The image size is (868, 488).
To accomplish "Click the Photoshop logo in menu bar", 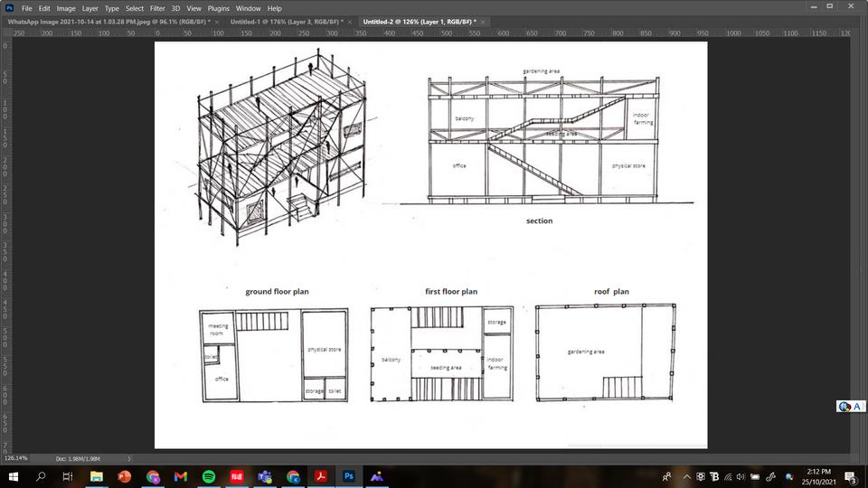I will (9, 8).
